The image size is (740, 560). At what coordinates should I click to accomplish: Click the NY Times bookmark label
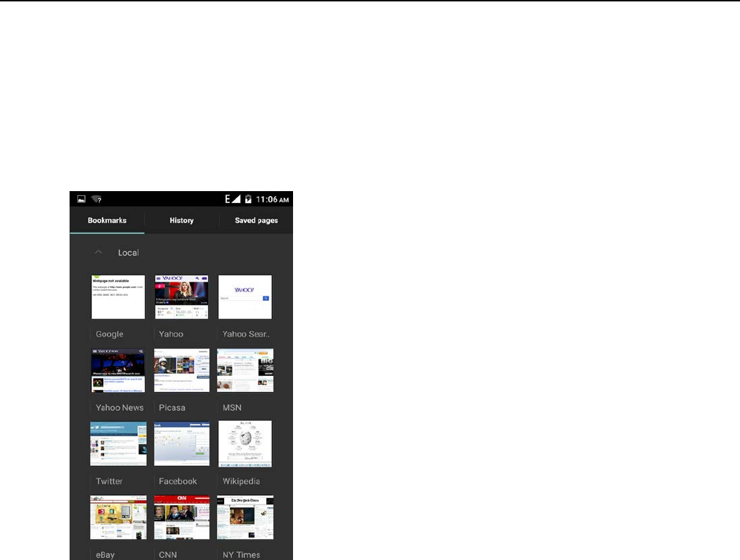pyautogui.click(x=241, y=555)
